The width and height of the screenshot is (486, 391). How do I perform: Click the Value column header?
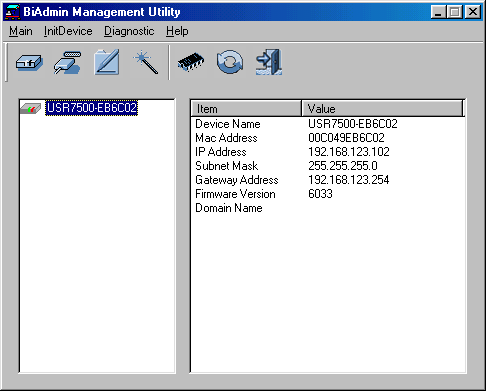pyautogui.click(x=383, y=109)
